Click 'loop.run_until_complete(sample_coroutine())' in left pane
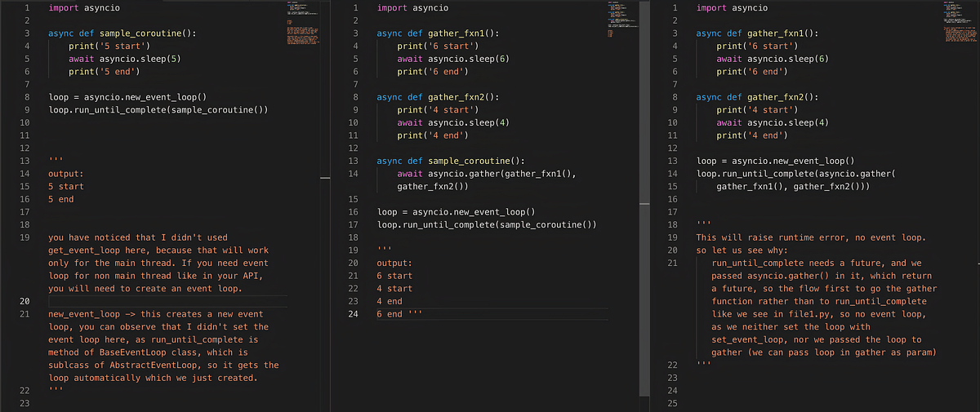Image resolution: width=980 pixels, height=412 pixels. [x=158, y=109]
